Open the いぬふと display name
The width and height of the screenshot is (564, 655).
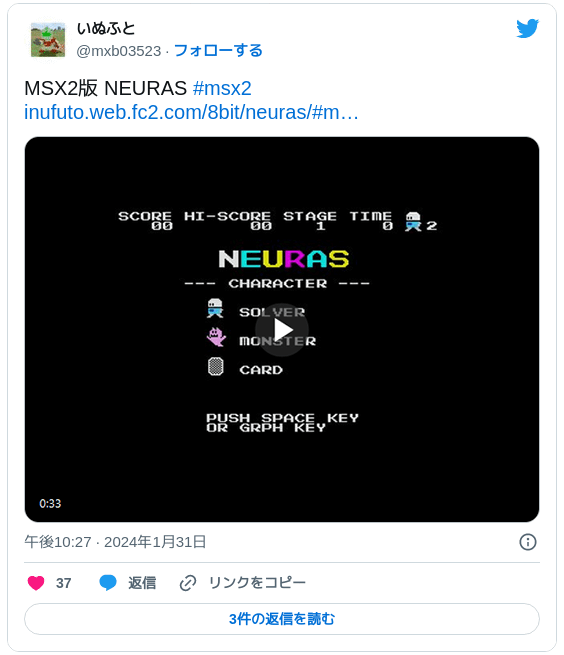(x=106, y=29)
